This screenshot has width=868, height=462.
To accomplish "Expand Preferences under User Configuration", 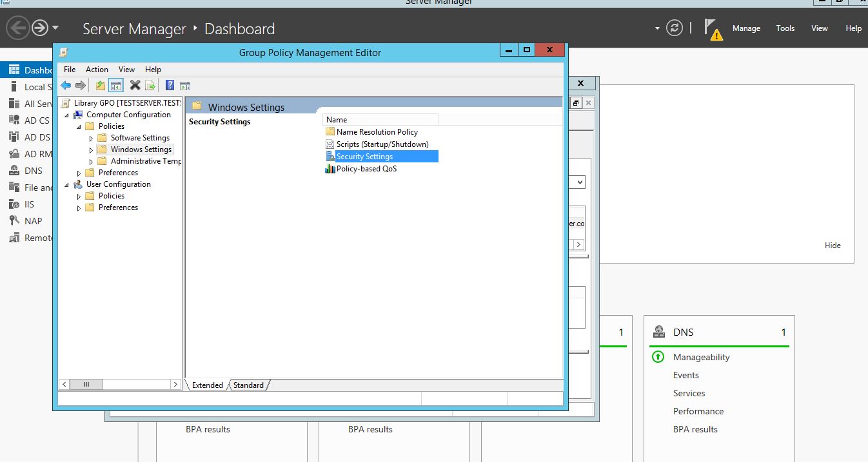I will pyautogui.click(x=79, y=207).
